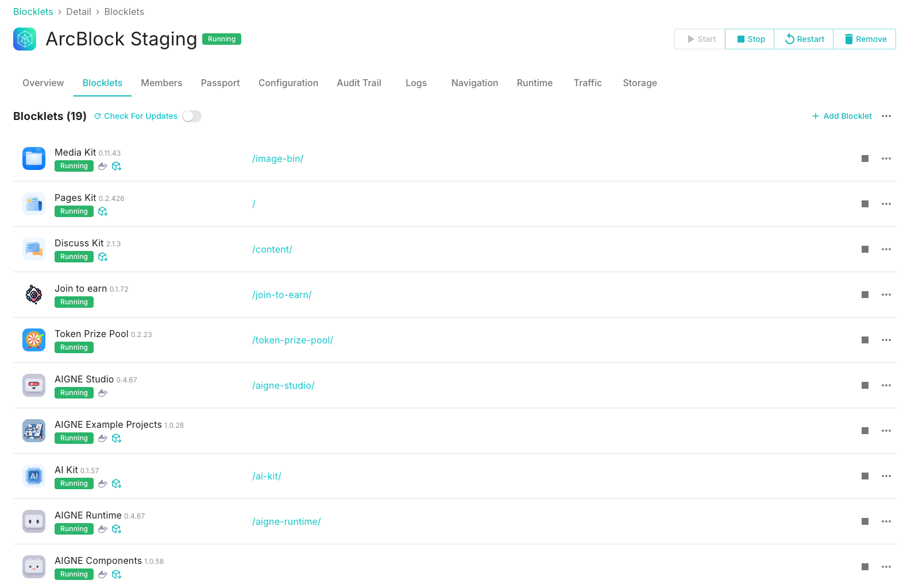The image size is (907, 588).
Task: Switch to the Overview tab
Action: (43, 83)
